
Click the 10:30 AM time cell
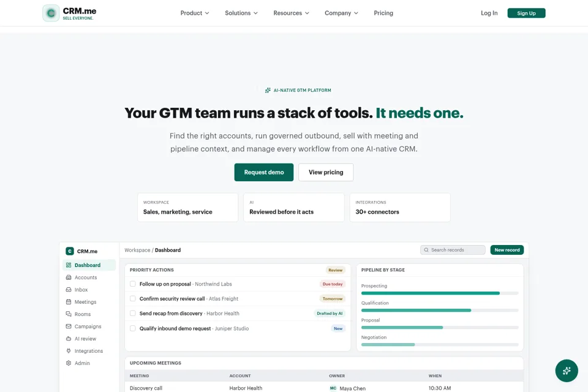(x=440, y=388)
